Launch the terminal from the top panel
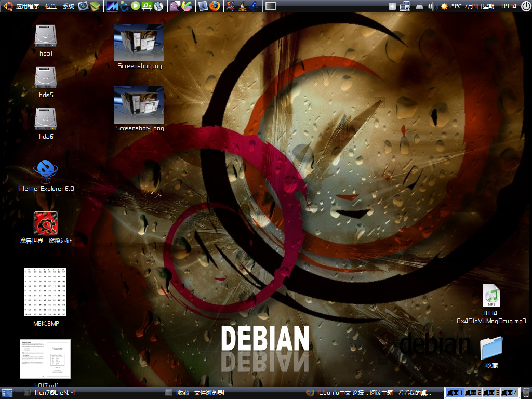The width and height of the screenshot is (532, 399). pos(270,6)
